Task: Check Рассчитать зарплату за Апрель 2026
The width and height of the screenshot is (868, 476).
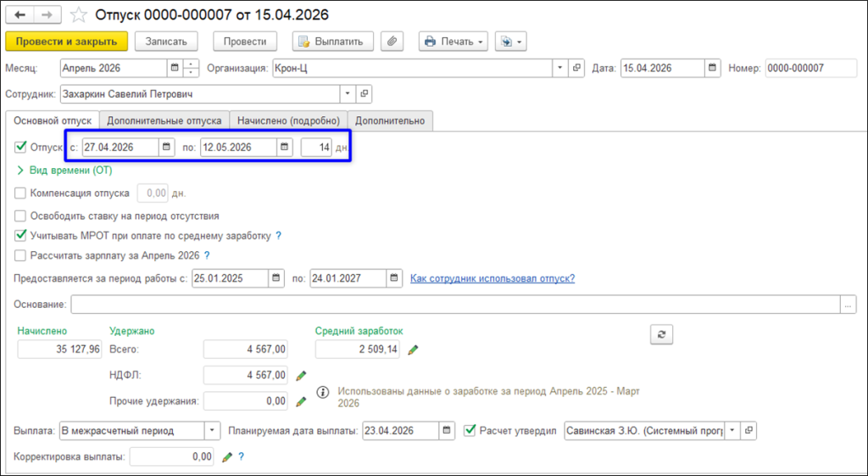Action: coord(20,255)
